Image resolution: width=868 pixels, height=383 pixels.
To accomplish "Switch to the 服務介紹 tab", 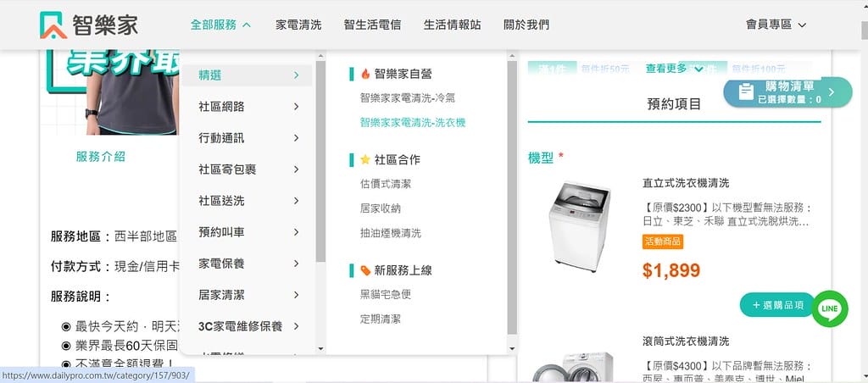I will [101, 157].
